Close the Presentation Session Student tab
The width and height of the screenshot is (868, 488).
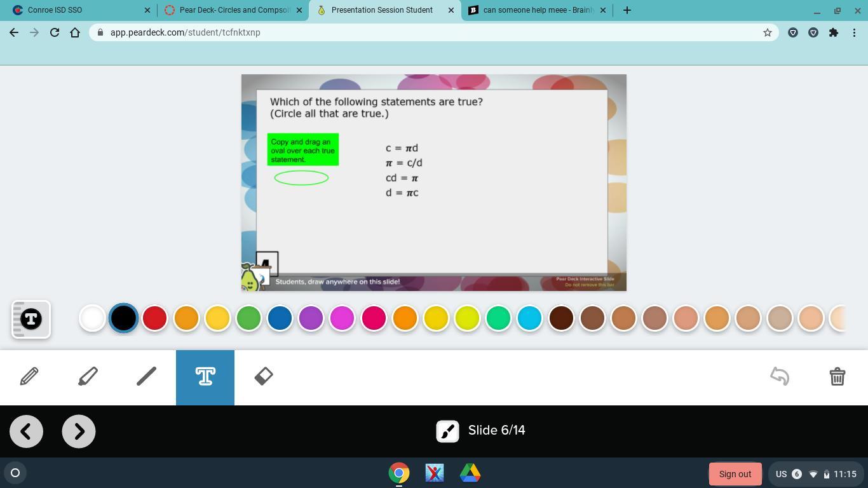coord(451,10)
